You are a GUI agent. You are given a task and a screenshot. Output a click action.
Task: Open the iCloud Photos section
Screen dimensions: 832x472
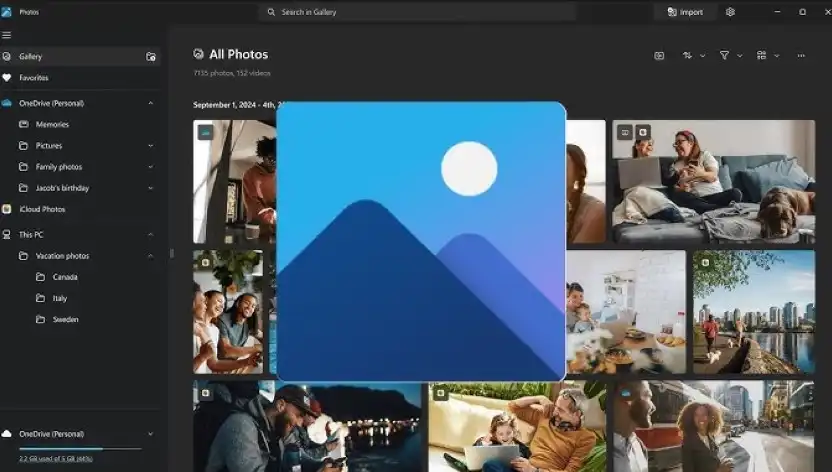point(42,209)
